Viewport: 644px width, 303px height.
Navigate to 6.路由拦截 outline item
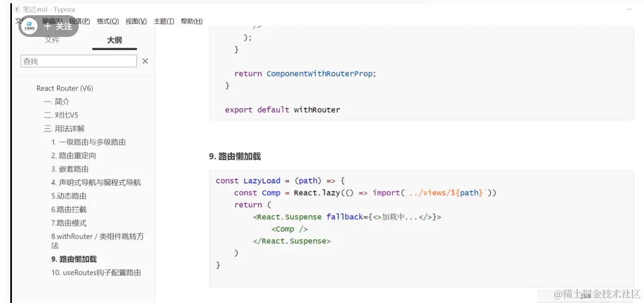tap(69, 210)
